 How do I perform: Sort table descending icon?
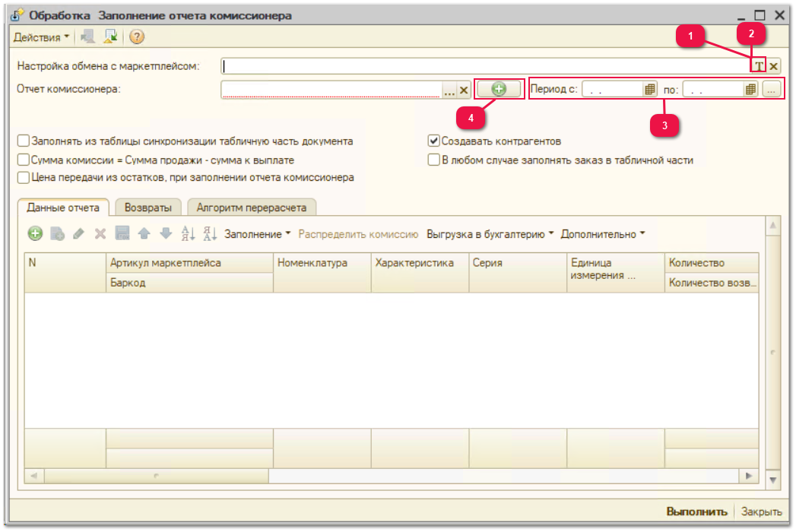210,233
